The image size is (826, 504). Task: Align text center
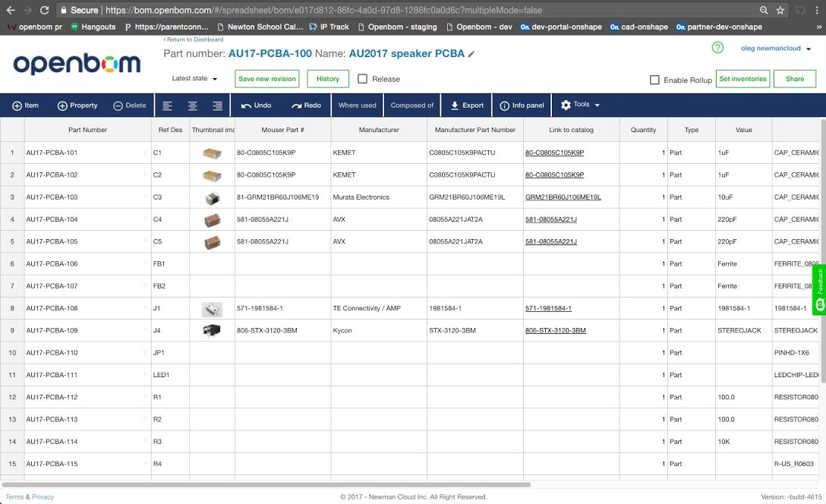click(193, 106)
